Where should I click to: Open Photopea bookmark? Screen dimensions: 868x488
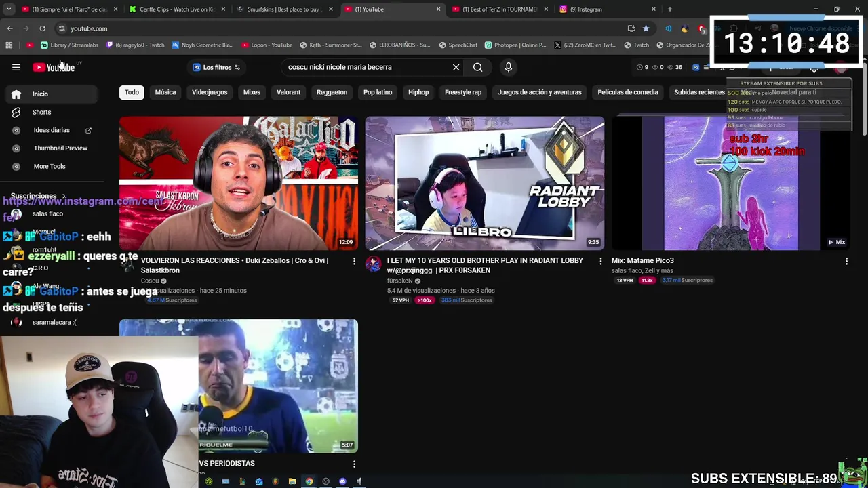pos(515,45)
